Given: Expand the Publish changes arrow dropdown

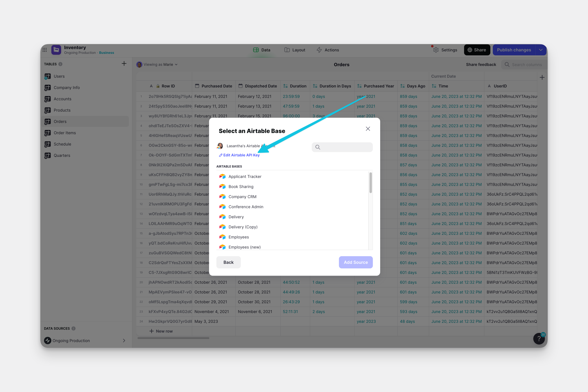Looking at the screenshot, I should click(541, 50).
